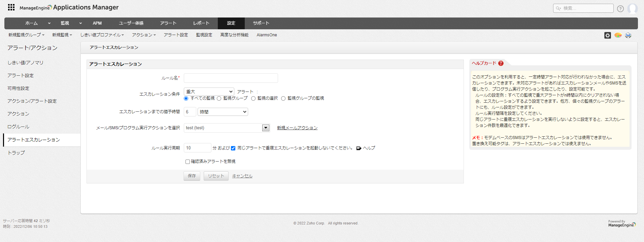Open the user profile avatar
Viewport: 644px width, 242px height.
(632, 9)
